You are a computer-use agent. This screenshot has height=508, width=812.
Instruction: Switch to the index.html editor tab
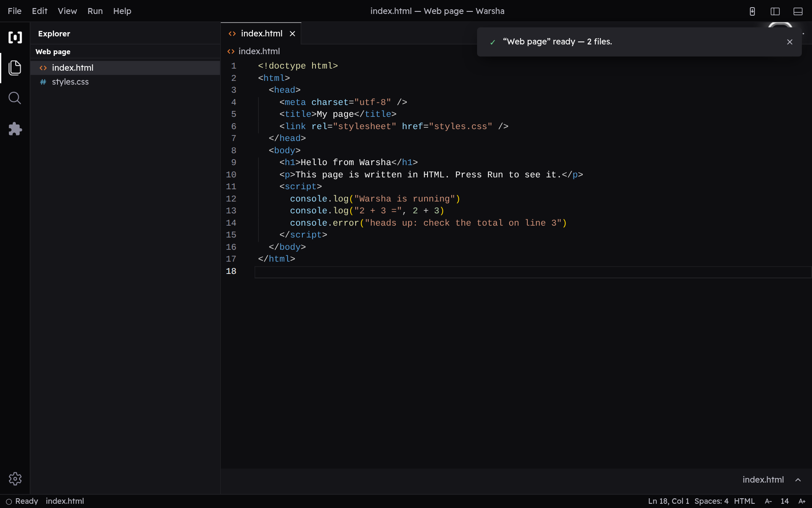[x=261, y=33]
